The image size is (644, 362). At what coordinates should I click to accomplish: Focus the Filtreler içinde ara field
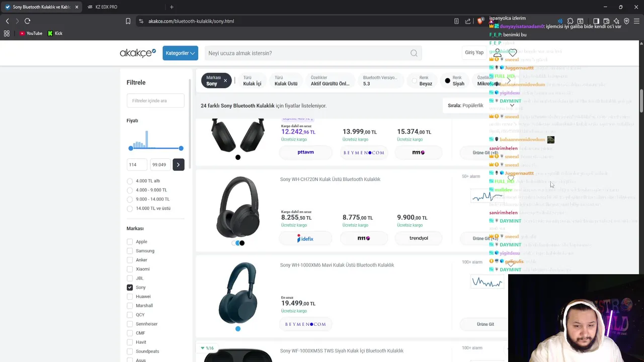click(155, 101)
